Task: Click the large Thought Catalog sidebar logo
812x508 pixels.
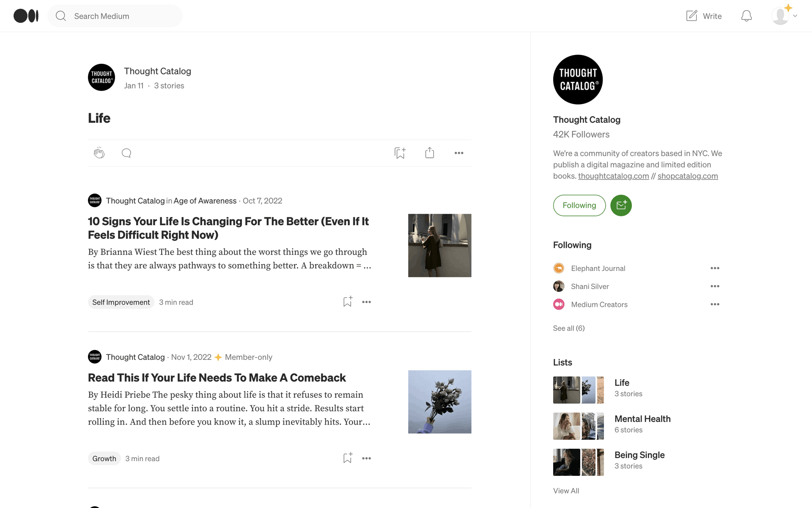Action: 578,80
